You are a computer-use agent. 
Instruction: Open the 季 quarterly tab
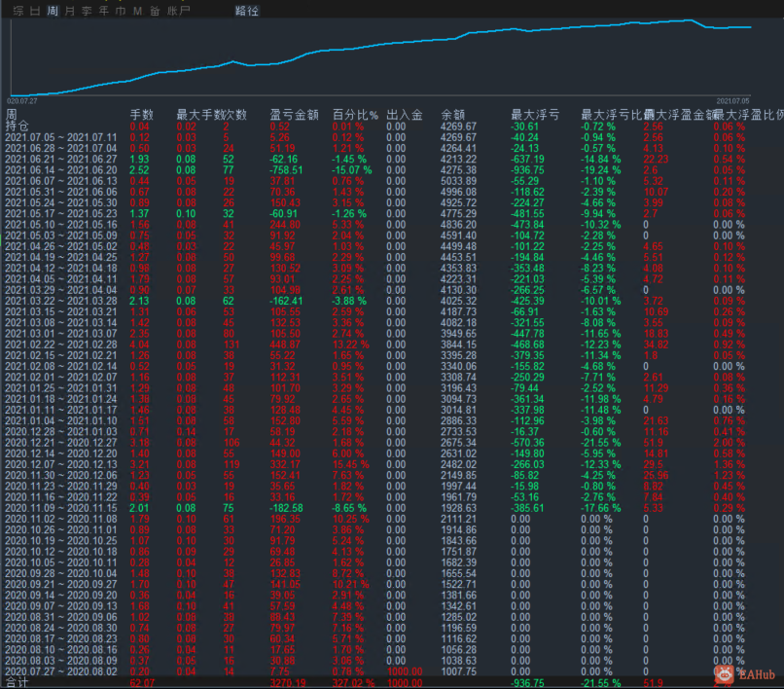pos(87,11)
